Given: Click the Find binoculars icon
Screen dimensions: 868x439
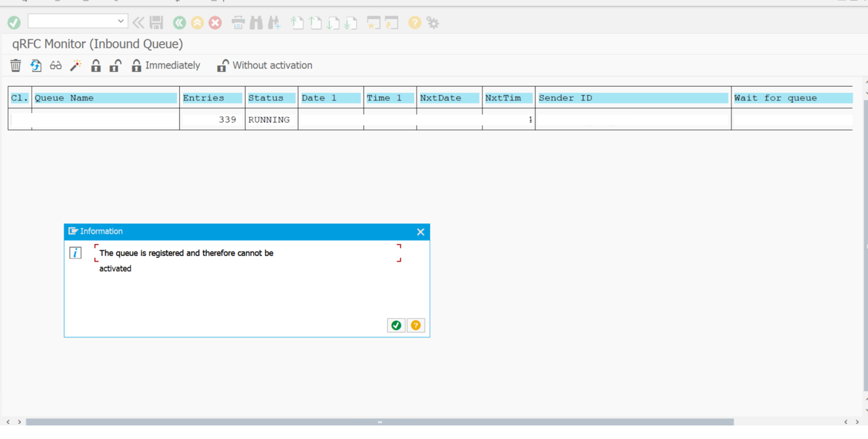Looking at the screenshot, I should point(256,23).
